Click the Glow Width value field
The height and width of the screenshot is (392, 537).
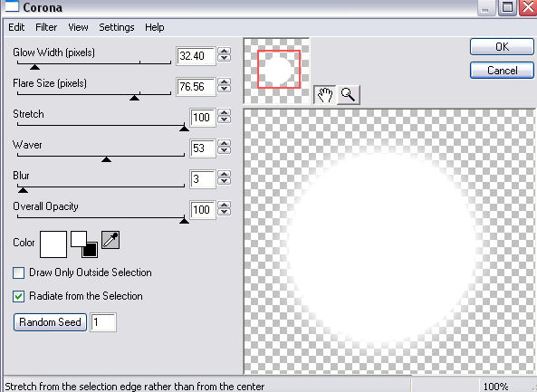tap(196, 56)
